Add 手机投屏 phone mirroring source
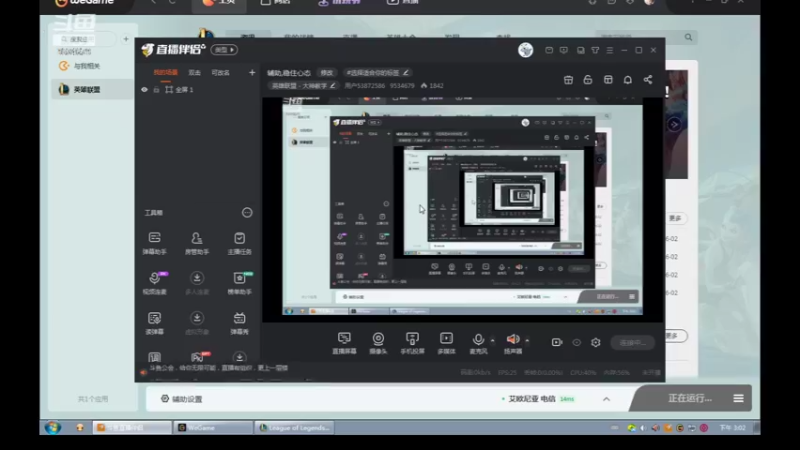 click(x=412, y=343)
